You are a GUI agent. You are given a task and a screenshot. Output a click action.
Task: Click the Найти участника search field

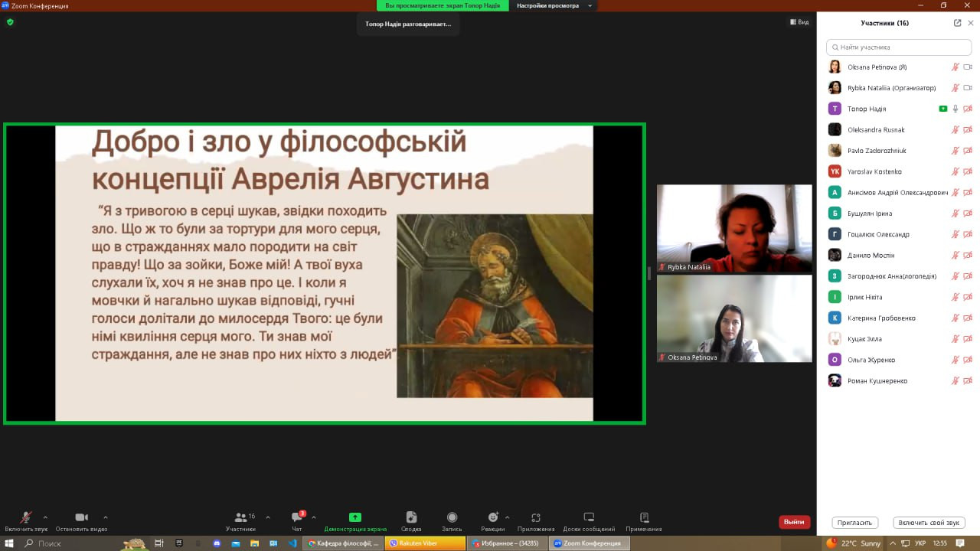899,47
